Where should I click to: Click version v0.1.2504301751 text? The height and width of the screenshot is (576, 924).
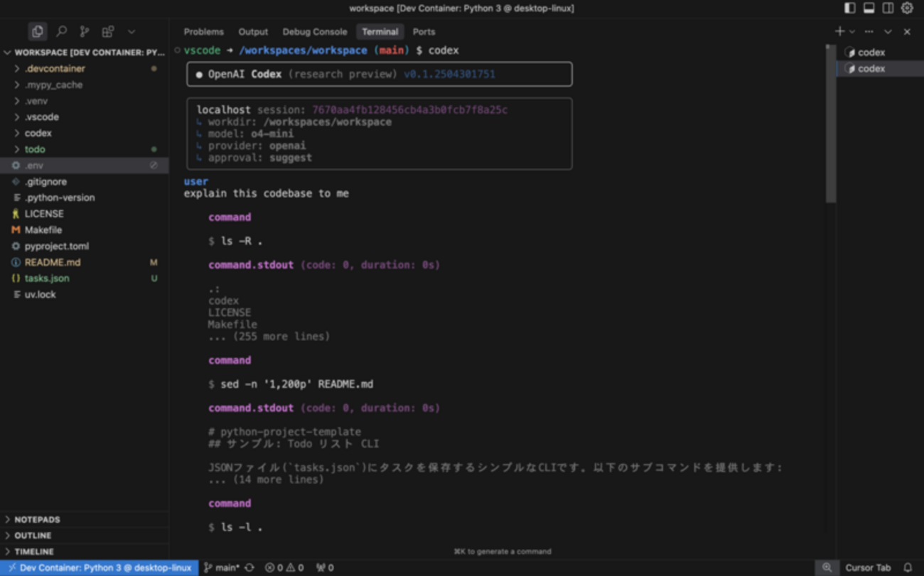click(449, 74)
